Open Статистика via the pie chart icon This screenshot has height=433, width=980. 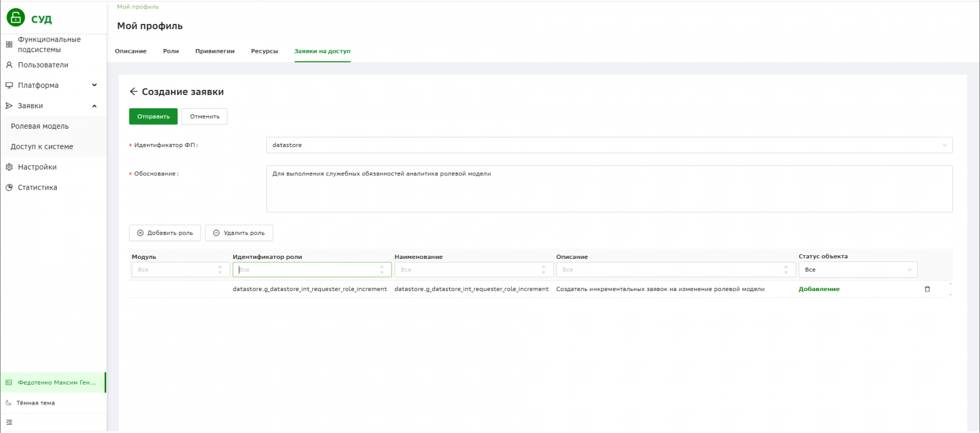(9, 187)
